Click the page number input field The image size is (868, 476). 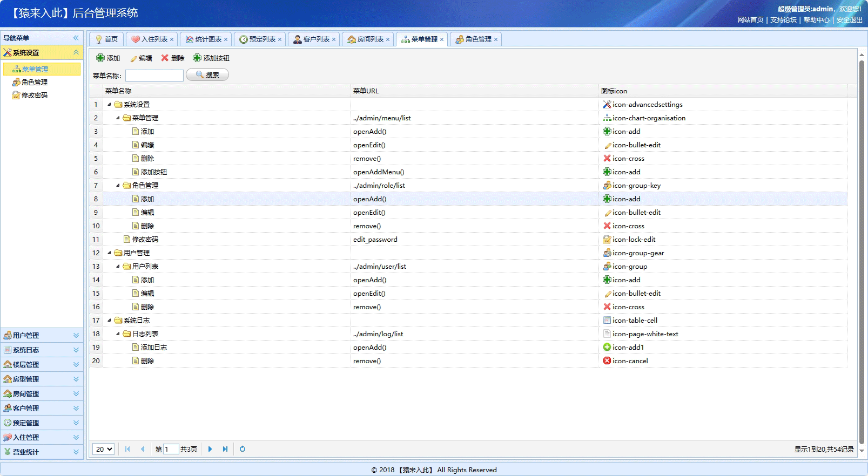tap(171, 449)
